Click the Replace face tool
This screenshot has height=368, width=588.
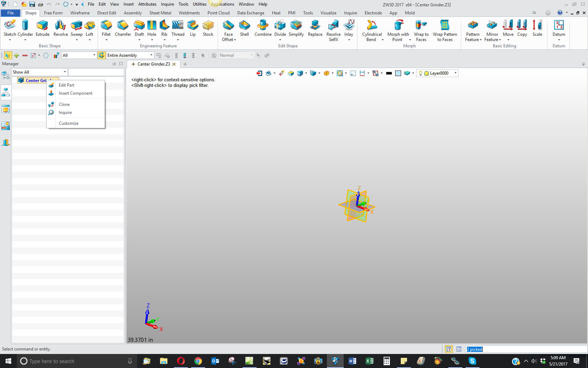(315, 28)
